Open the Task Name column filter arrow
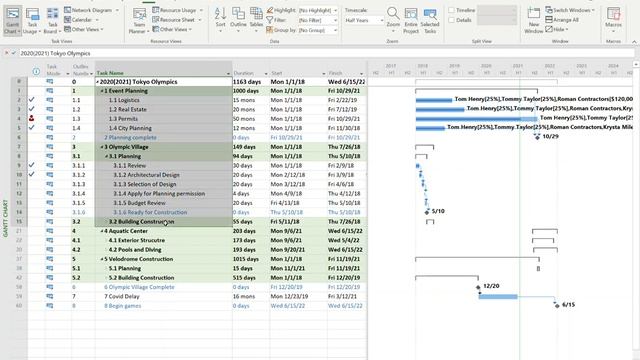Viewport: 640px width, 360px height. tap(228, 73)
